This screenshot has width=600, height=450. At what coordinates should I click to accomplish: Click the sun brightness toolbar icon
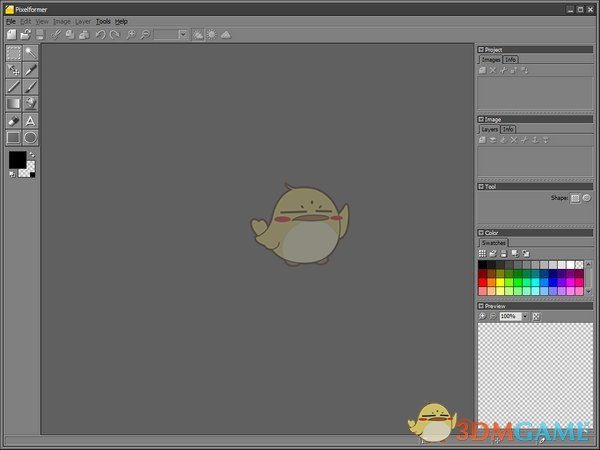[x=212, y=35]
